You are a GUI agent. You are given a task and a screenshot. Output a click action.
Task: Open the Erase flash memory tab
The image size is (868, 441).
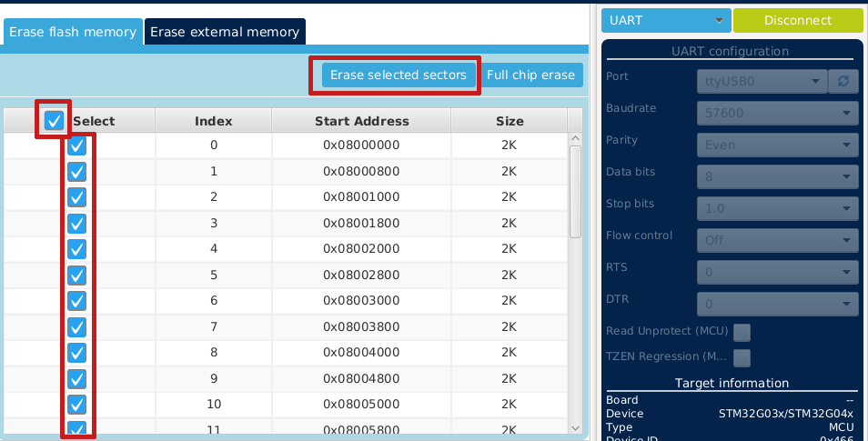[x=73, y=32]
